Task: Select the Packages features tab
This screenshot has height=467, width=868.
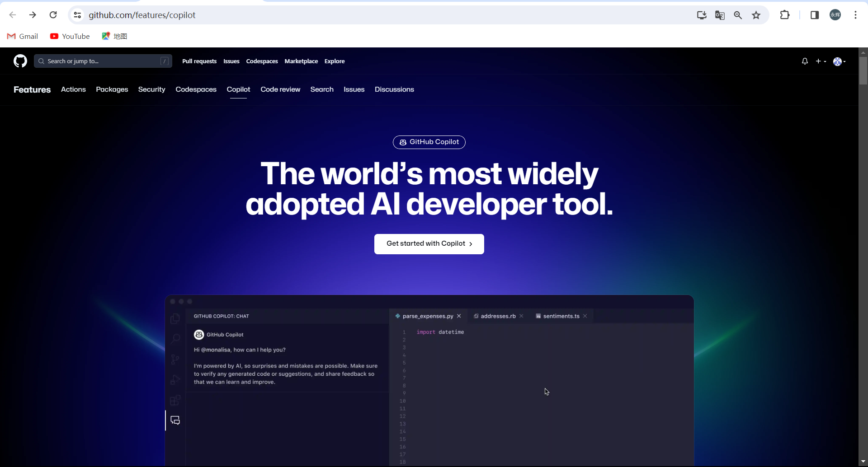Action: [112, 89]
